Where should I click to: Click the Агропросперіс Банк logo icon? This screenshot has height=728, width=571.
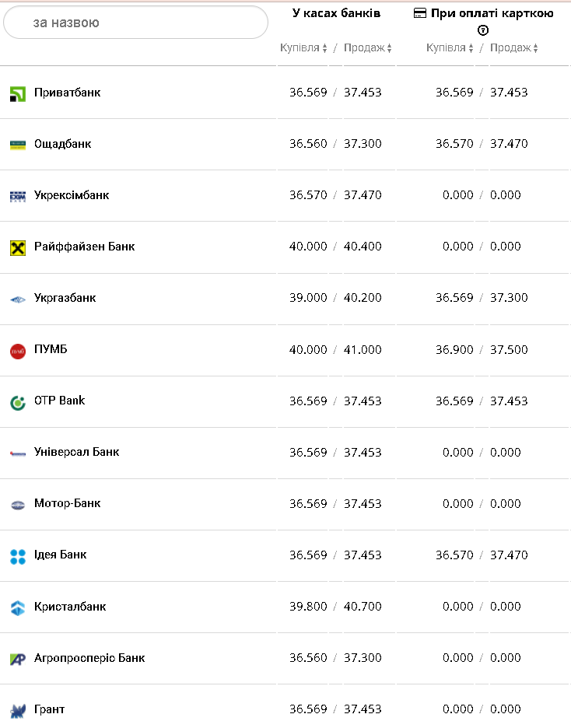pyautogui.click(x=18, y=659)
